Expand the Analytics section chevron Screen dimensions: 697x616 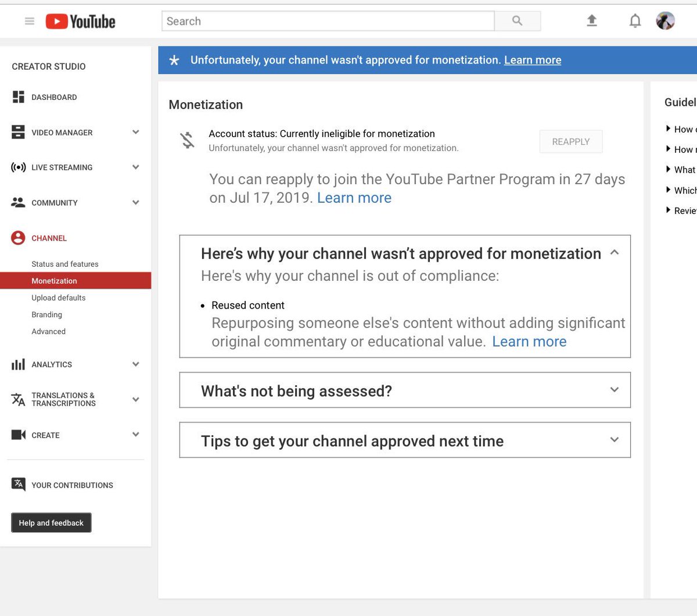pos(136,364)
